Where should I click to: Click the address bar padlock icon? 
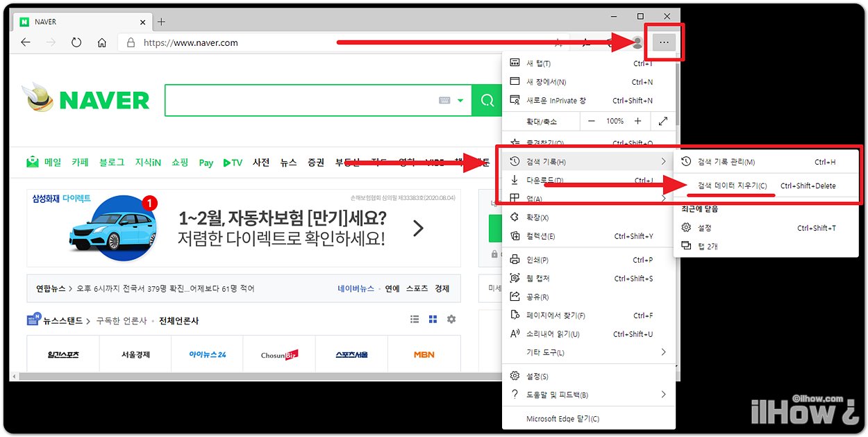(130, 42)
